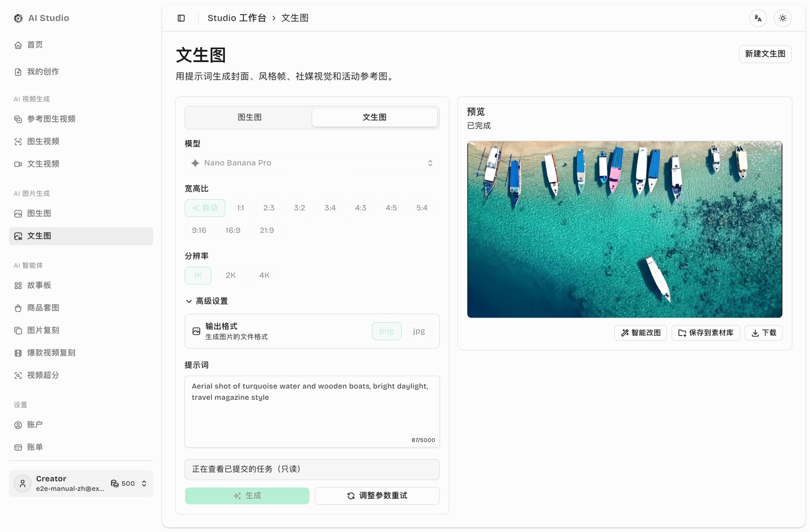Screen dimensions: 810x532
Task: Click the credits coin icon showing 500
Action: [115, 484]
